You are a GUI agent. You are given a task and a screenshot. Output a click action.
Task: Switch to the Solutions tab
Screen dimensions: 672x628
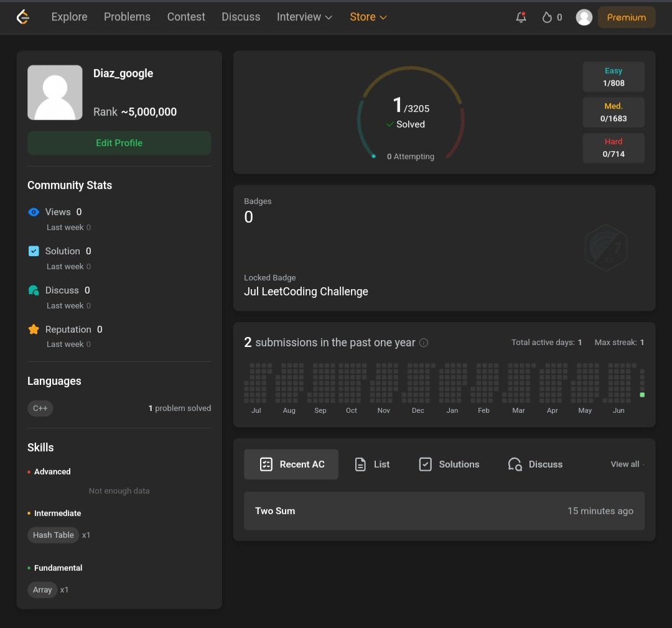tap(449, 464)
